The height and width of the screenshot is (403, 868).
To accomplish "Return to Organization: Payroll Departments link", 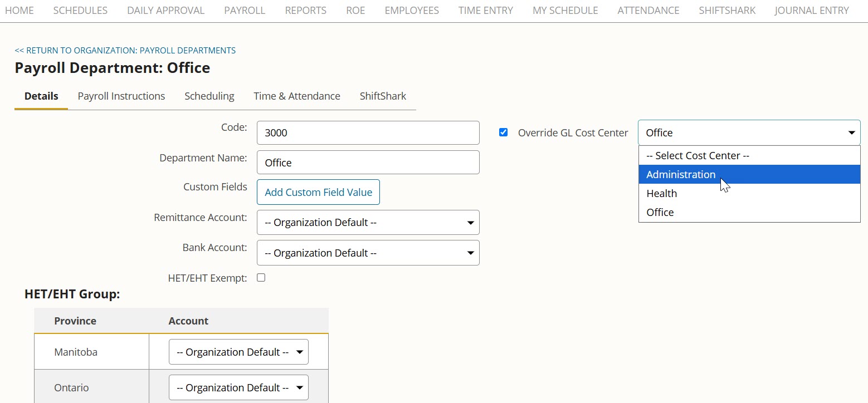I will point(125,50).
